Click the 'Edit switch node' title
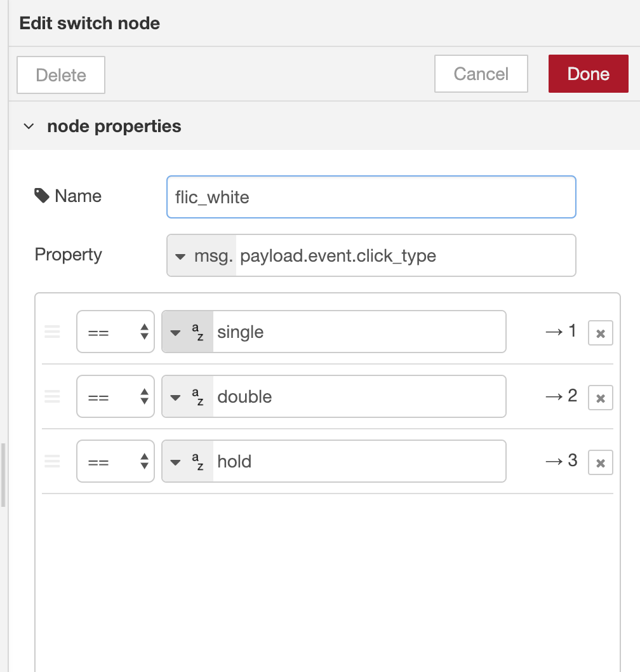This screenshot has height=672, width=640. tap(90, 23)
